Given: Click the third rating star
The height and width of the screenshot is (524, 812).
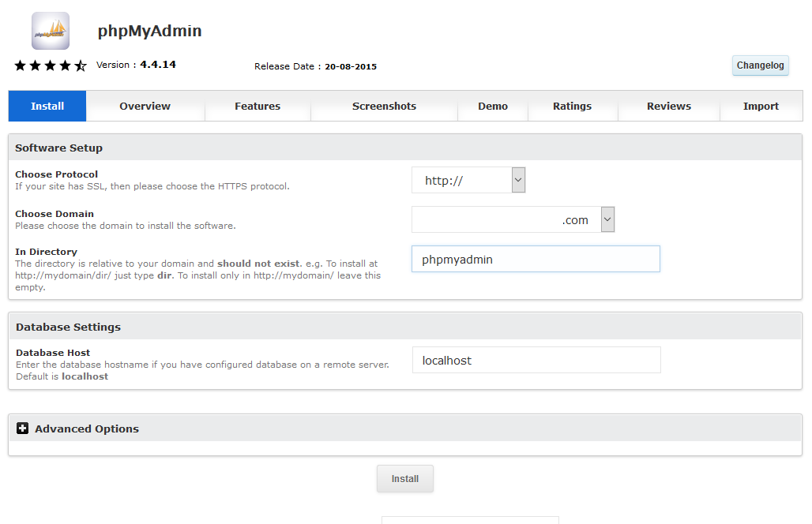Looking at the screenshot, I should point(51,65).
